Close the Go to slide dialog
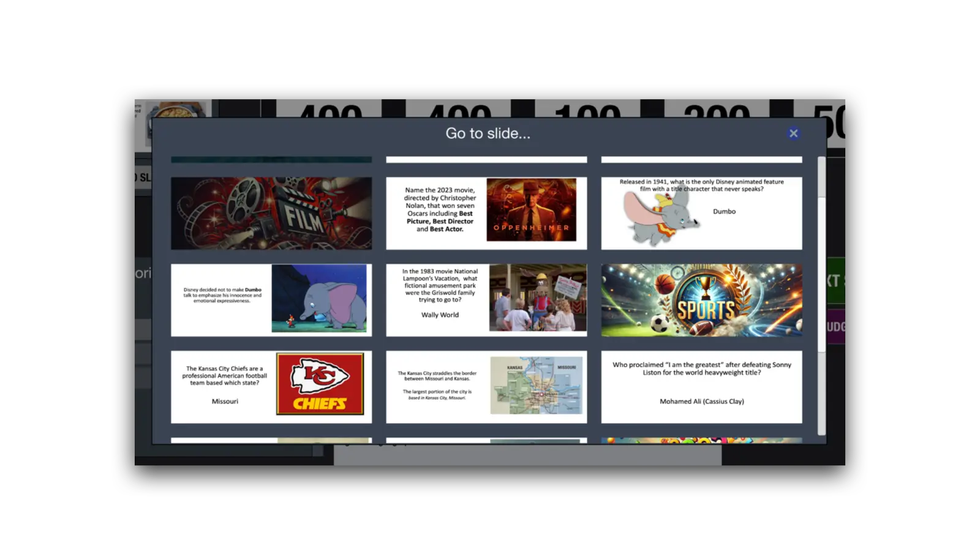 click(793, 133)
